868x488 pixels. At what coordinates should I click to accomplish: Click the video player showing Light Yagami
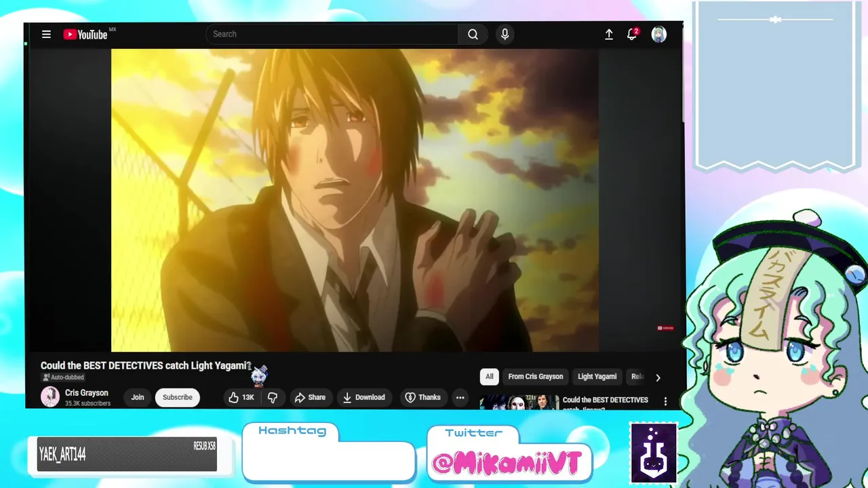click(355, 200)
